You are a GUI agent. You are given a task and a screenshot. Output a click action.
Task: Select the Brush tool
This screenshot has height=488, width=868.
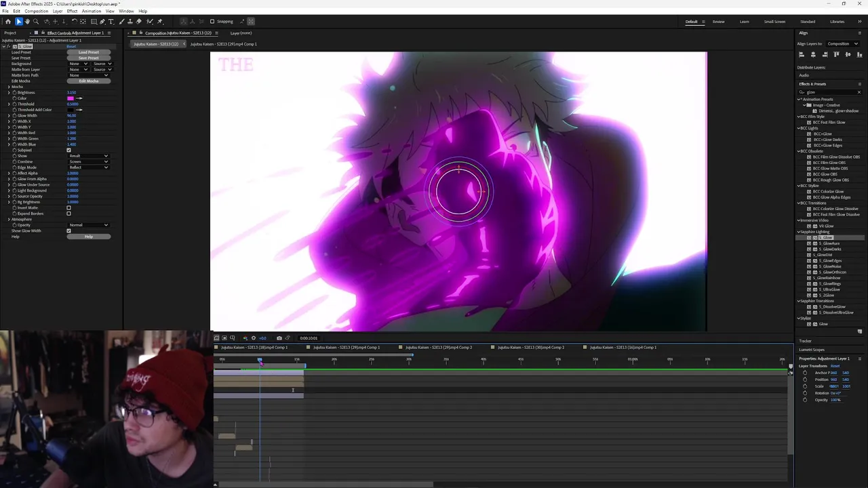(121, 22)
